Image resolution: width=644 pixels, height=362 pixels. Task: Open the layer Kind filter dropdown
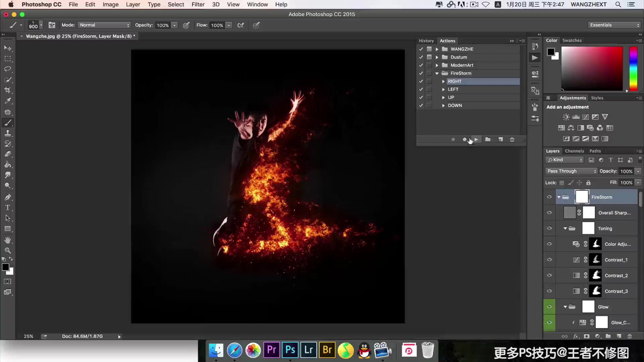click(x=565, y=160)
